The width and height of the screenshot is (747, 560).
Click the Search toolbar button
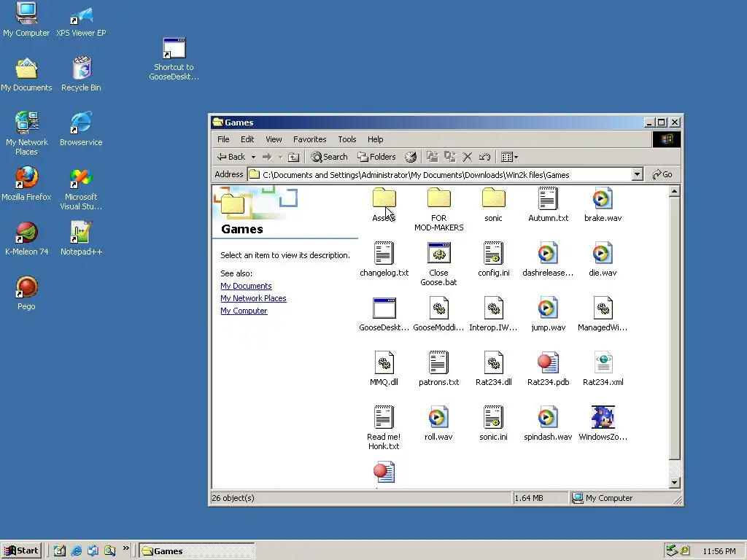(329, 157)
